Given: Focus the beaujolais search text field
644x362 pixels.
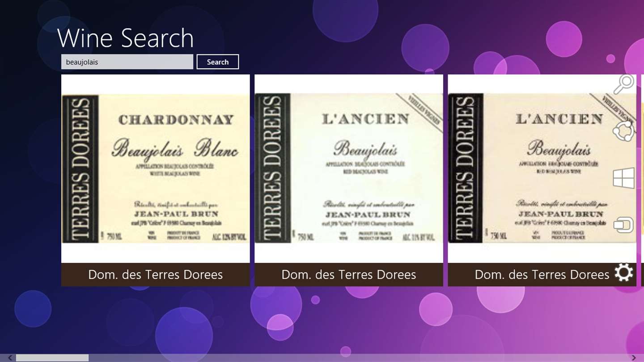Looking at the screenshot, I should [x=127, y=62].
